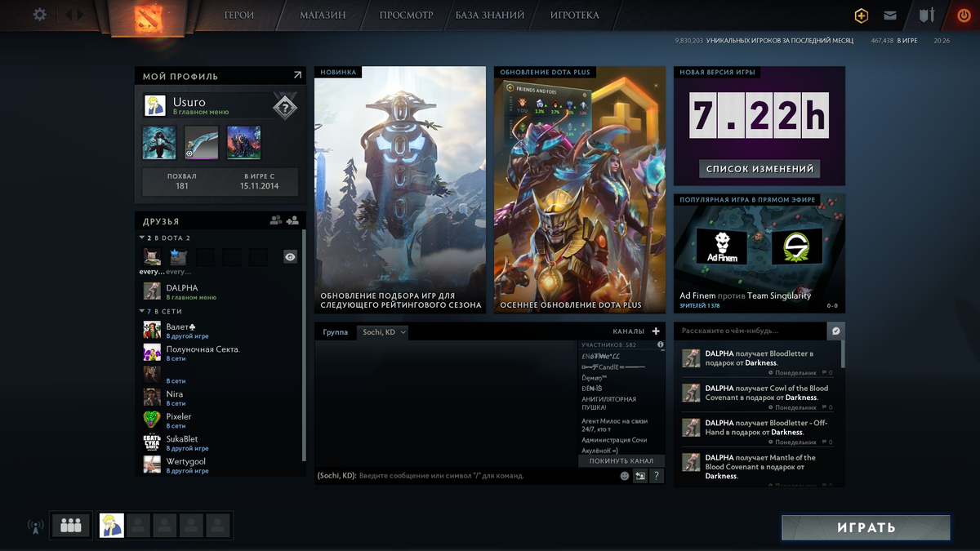Screen dimensions: 980x551
Task: Open full profile via the arrow icon
Action: [297, 75]
